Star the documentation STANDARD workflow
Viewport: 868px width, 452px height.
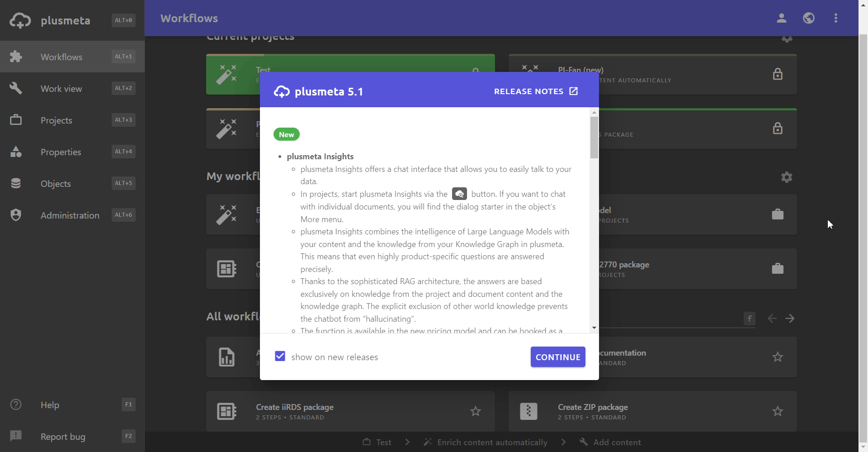778,357
